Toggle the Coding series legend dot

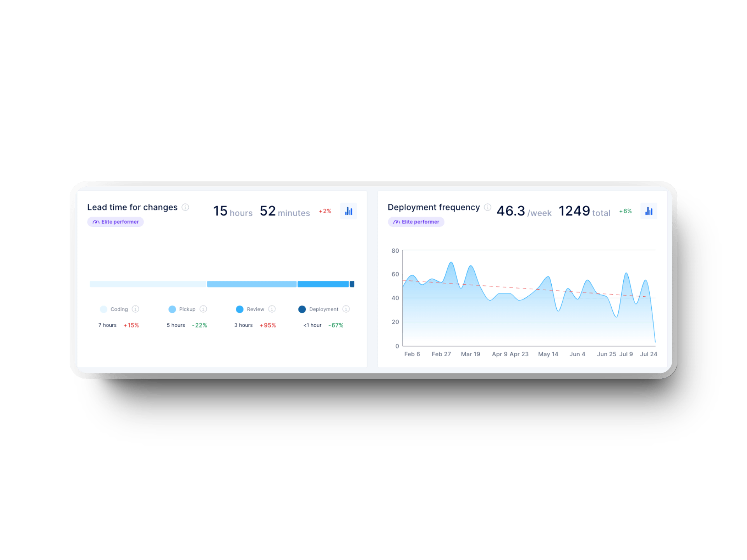[103, 309]
